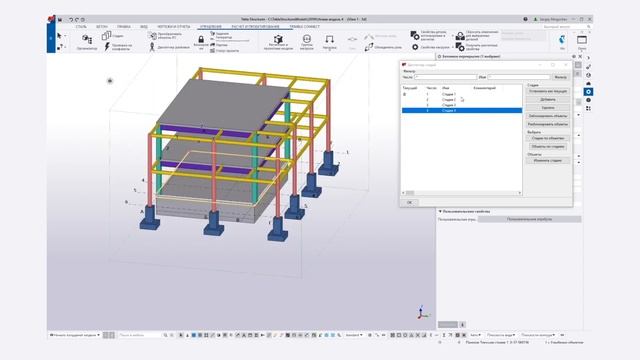Viewport: 640px width, 360px height.
Task: Click the Объединить узлы merge nodes icon
Action: click(x=369, y=47)
